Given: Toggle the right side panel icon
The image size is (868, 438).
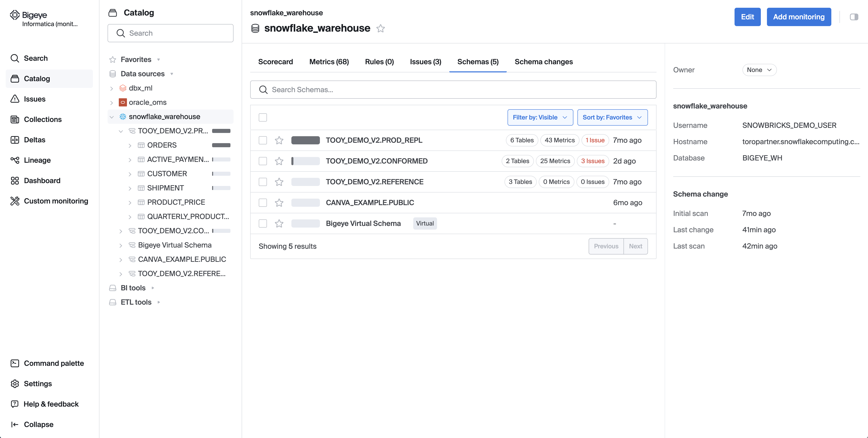Looking at the screenshot, I should (854, 17).
